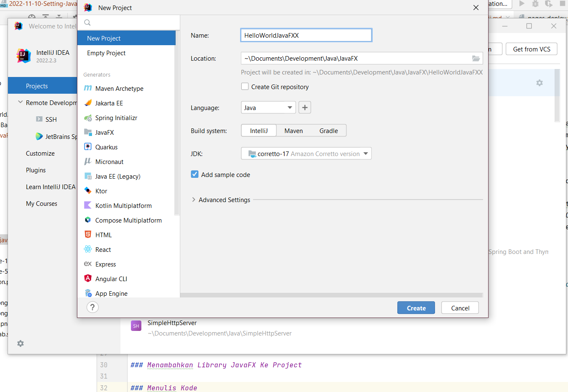The width and height of the screenshot is (568, 392).
Task: Click the Angular CLI icon
Action: click(88, 279)
